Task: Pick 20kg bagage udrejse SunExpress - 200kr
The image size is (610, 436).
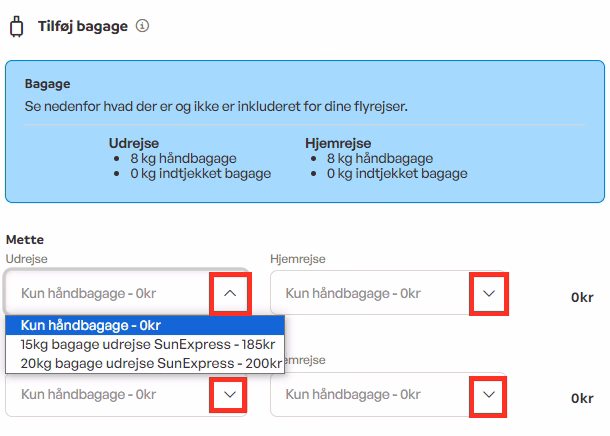Action: click(x=145, y=363)
